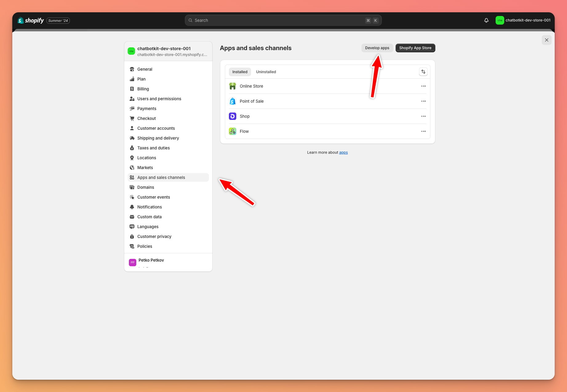Open the Online Store more actions menu

tap(423, 86)
